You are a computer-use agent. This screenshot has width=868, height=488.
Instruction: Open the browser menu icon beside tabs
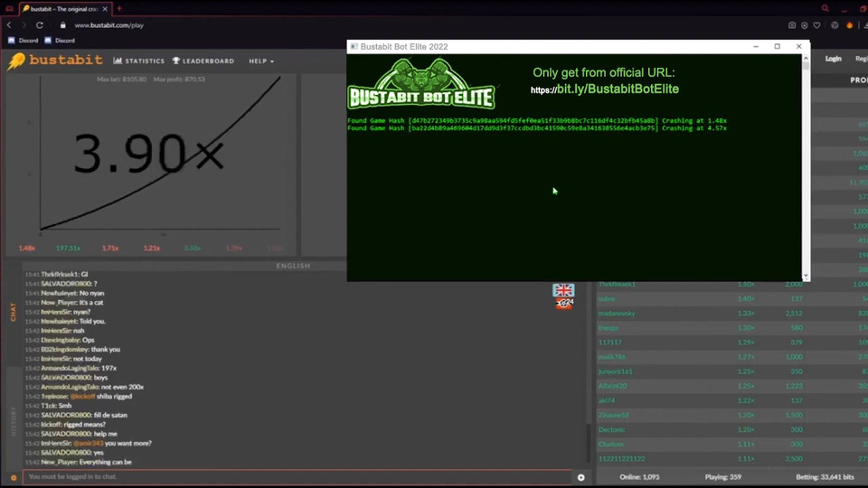[9, 9]
